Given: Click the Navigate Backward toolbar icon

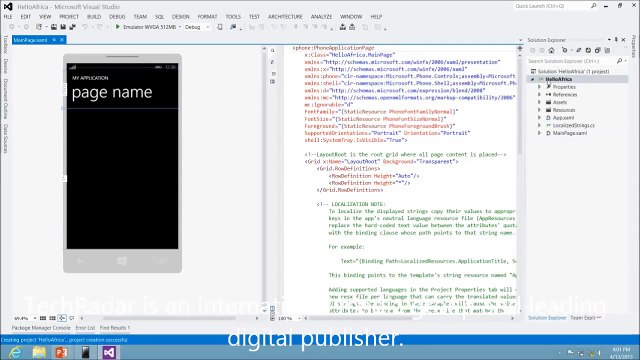Looking at the screenshot, I should [11, 27].
